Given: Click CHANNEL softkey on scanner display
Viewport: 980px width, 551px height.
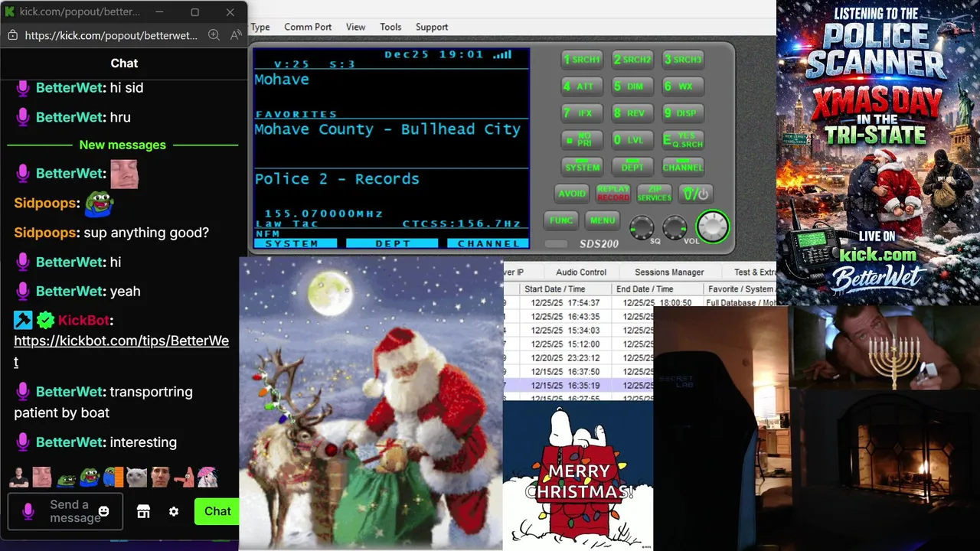Looking at the screenshot, I should click(488, 243).
